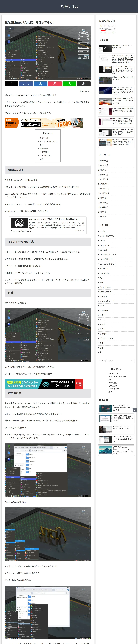138x644 pixels.
Task: Jump to 日本語環境 in main contents list
Action: coord(44,152)
